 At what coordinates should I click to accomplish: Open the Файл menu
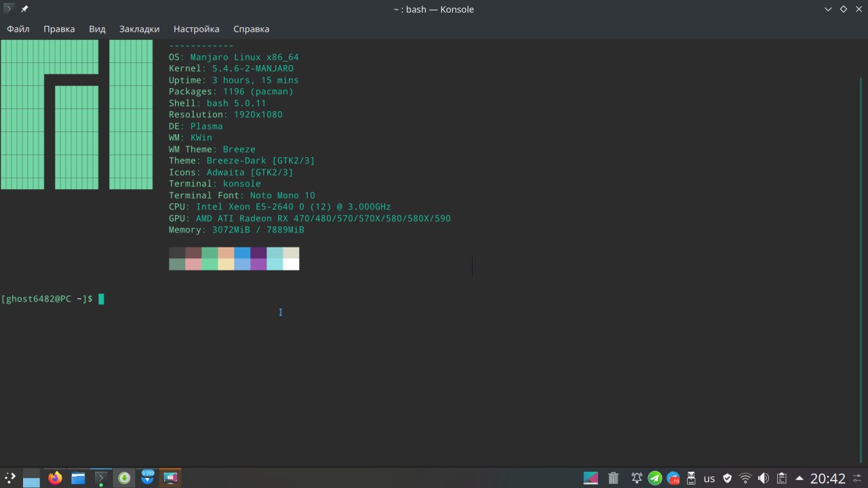[x=18, y=29]
